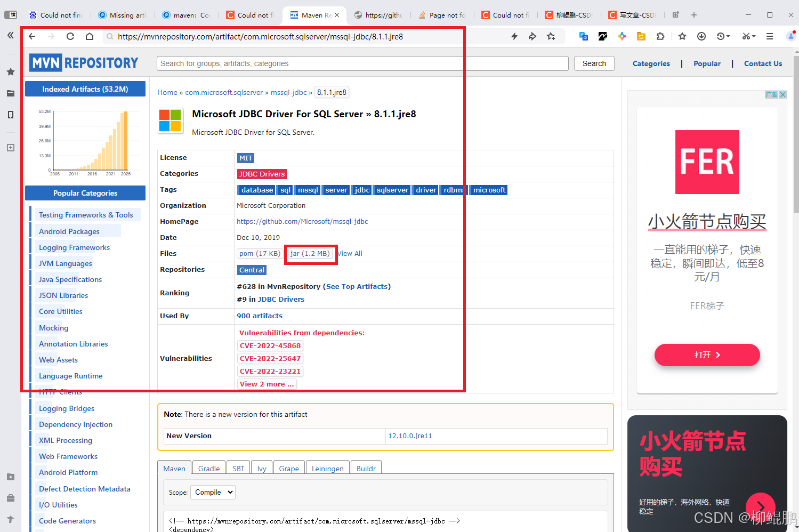
Task: Open the GitHub mssql-jdbc homepage link
Action: point(302,221)
